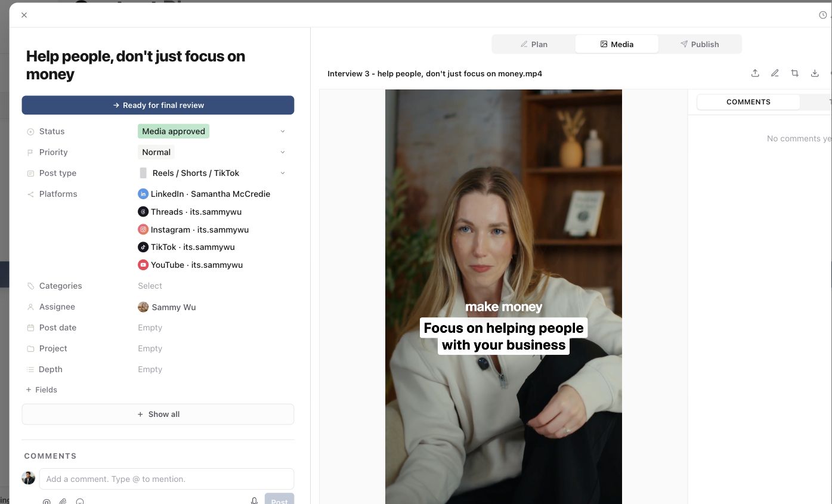The width and height of the screenshot is (832, 504).
Task: Open the Priority dropdown chevron
Action: pyautogui.click(x=283, y=152)
